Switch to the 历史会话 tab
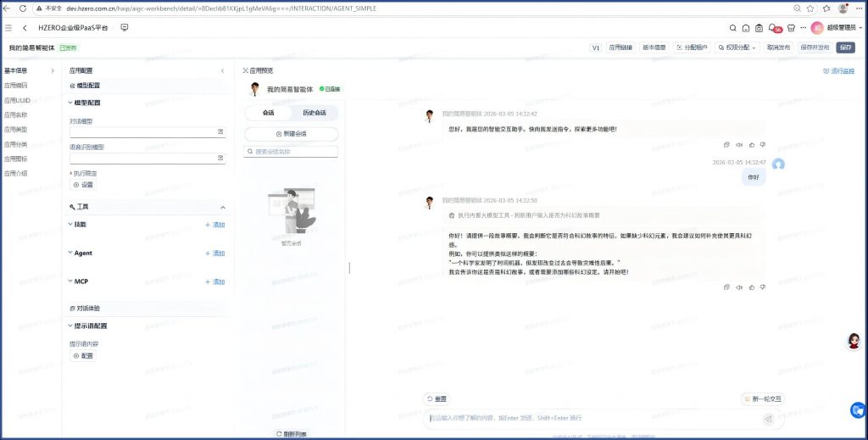868x440 pixels. [x=314, y=113]
